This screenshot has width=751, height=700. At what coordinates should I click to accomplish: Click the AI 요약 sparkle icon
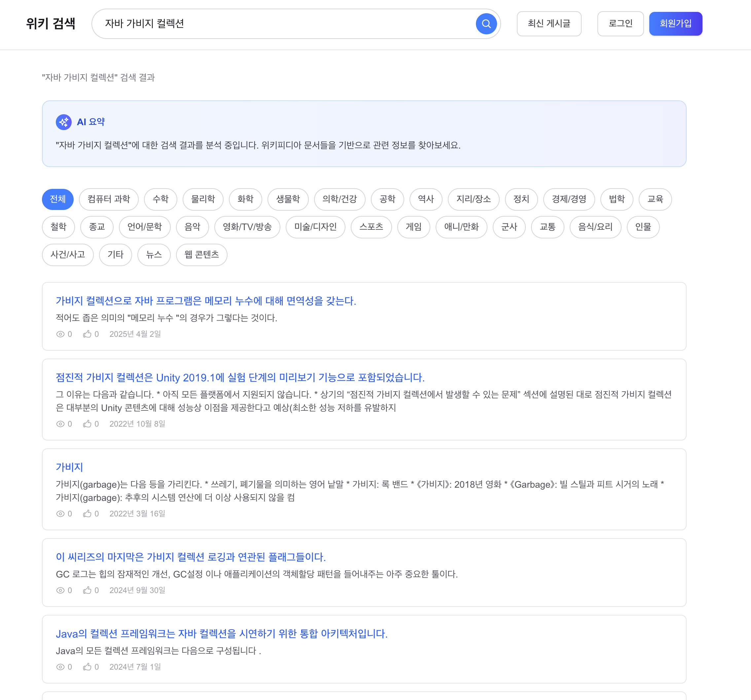[64, 122]
